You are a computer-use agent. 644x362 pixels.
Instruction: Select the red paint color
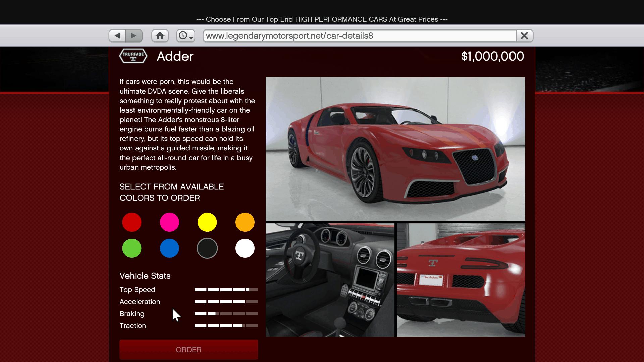coord(131,222)
